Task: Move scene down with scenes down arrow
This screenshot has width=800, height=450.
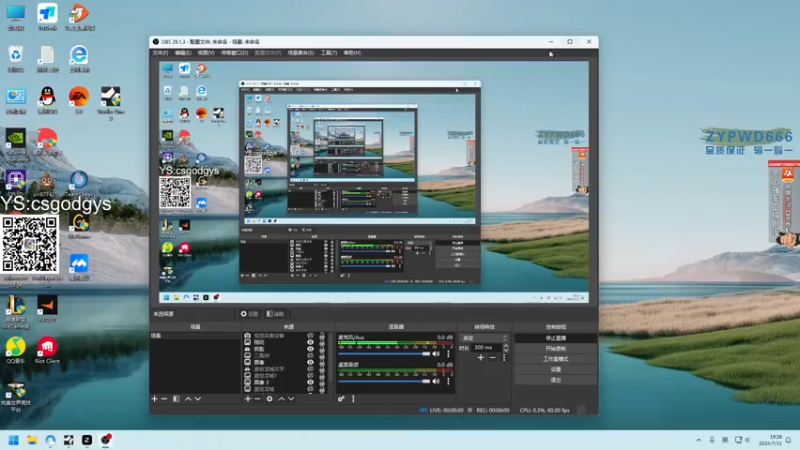Action: [x=198, y=399]
